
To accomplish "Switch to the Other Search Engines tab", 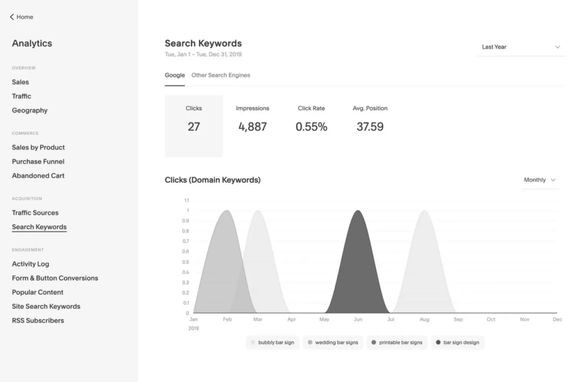I will click(x=220, y=75).
